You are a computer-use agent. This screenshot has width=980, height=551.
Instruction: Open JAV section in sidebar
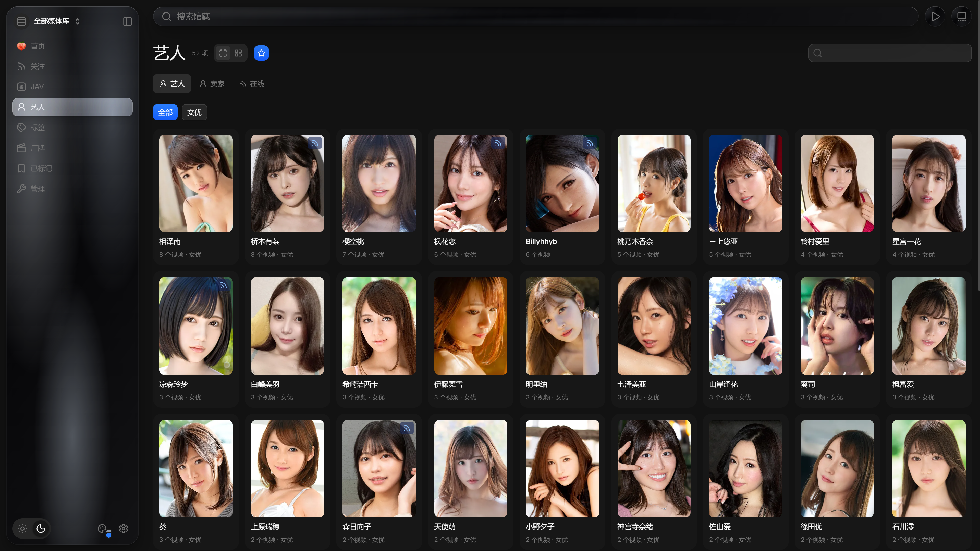coord(72,87)
